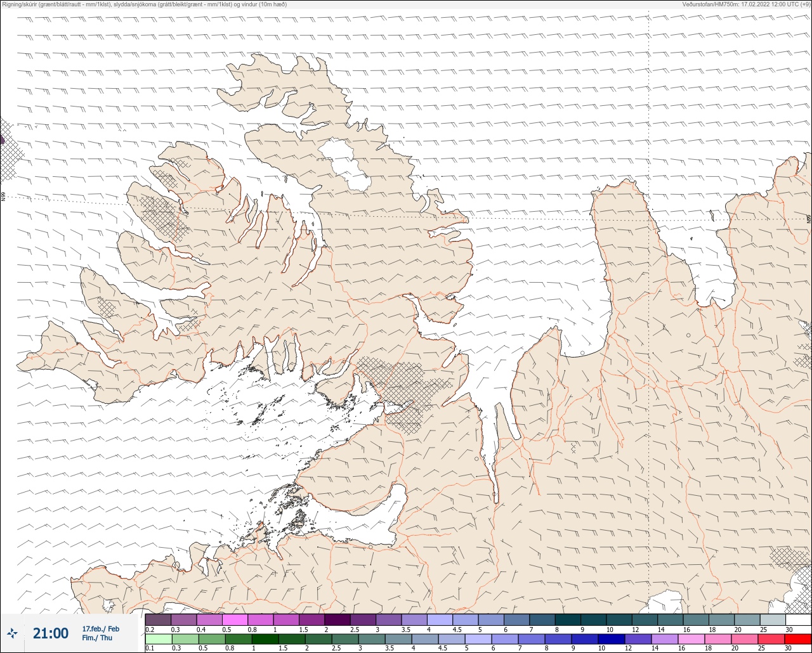The width and height of the screenshot is (812, 653).
Task: Click the '2.5' label in upper legend row
Action: [x=354, y=630]
